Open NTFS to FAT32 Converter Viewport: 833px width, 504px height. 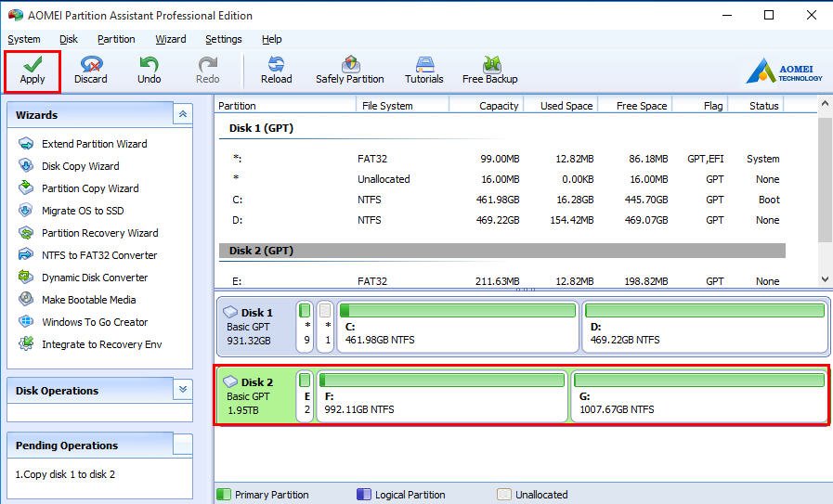point(99,255)
